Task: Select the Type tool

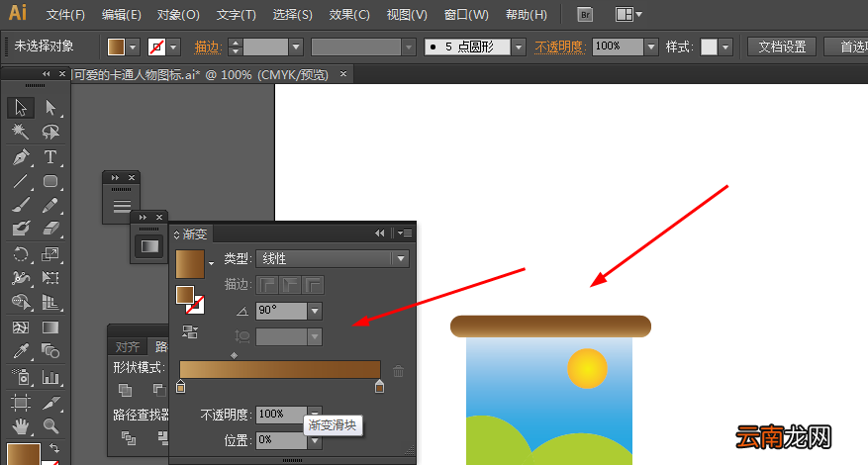Action: pyautogui.click(x=50, y=157)
